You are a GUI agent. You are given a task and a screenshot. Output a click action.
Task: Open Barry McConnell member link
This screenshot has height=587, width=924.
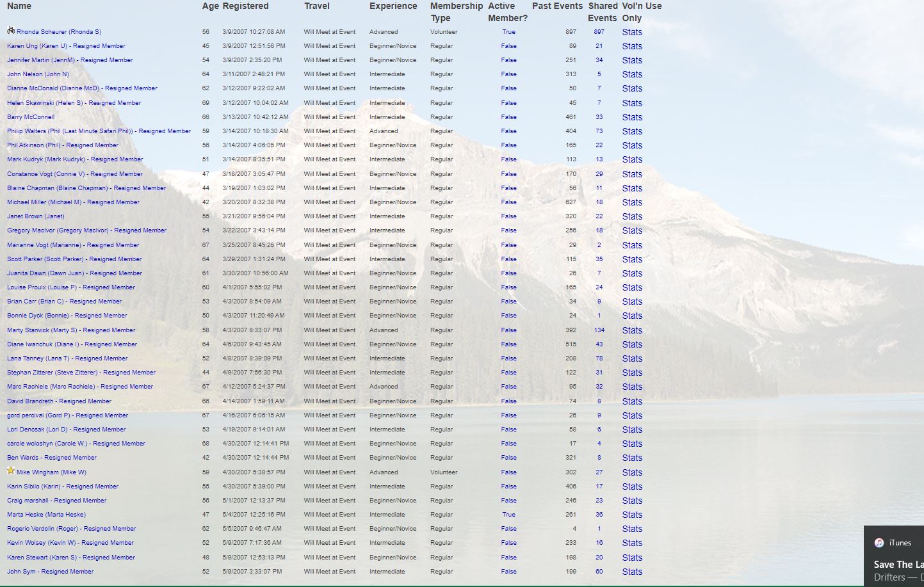coord(31,117)
